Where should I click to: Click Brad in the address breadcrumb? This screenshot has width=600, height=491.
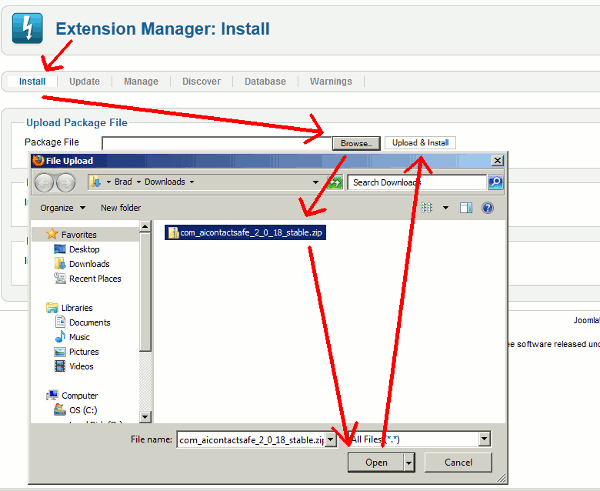123,182
